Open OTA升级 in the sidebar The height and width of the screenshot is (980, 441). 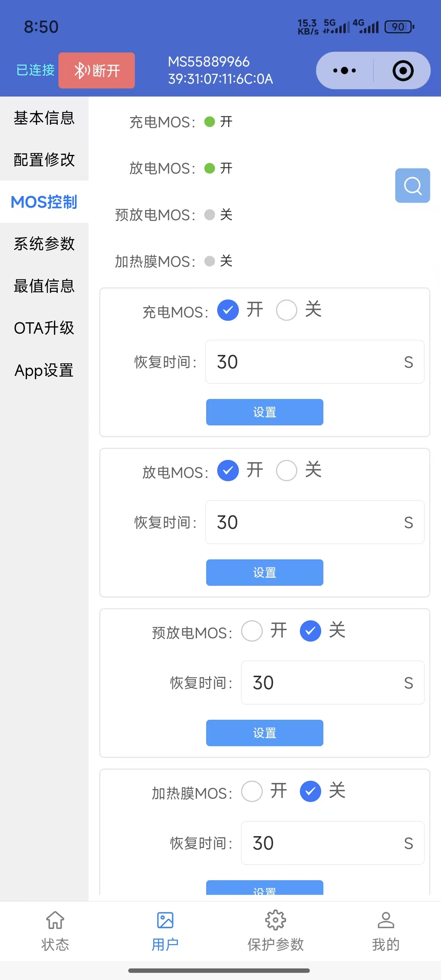44,328
